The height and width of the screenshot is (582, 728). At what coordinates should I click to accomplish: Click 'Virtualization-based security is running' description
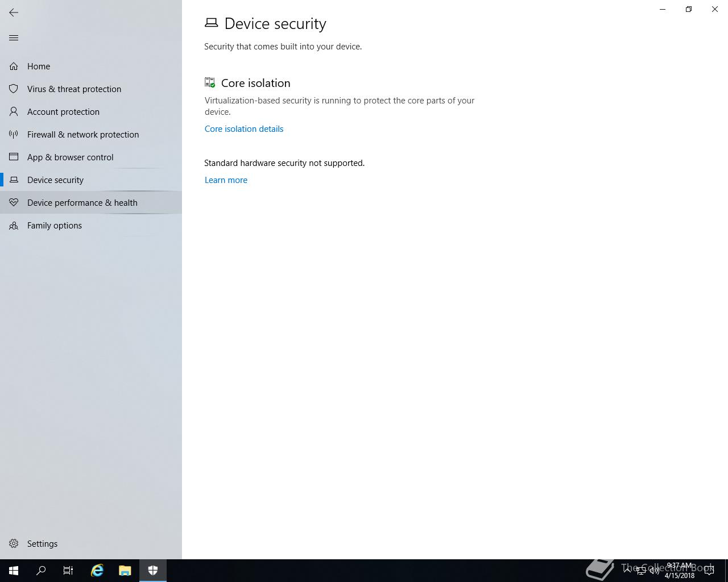pyautogui.click(x=340, y=106)
